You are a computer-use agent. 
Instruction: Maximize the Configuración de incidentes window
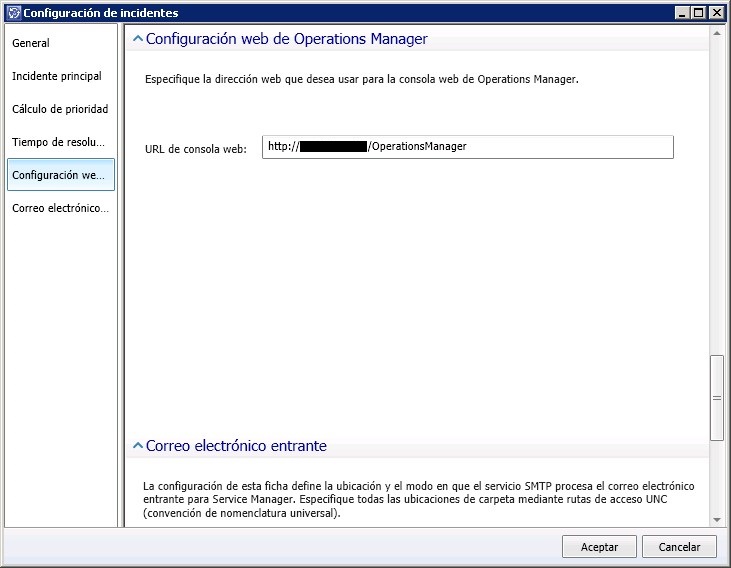point(700,13)
